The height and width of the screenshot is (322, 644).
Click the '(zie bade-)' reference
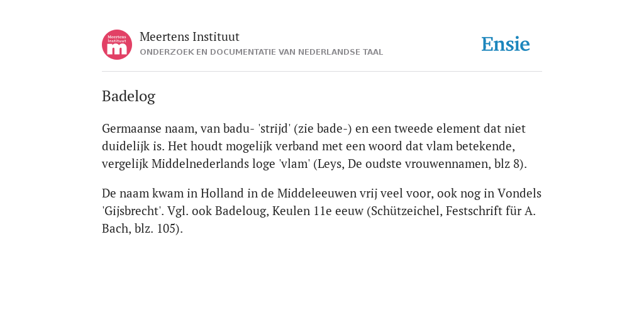tap(323, 128)
